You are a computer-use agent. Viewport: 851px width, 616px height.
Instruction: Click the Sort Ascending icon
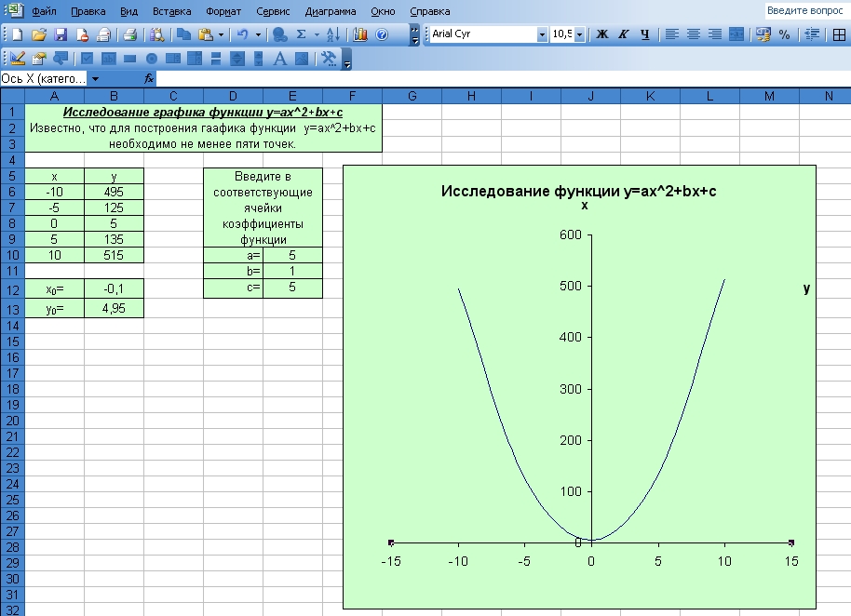coord(332,34)
